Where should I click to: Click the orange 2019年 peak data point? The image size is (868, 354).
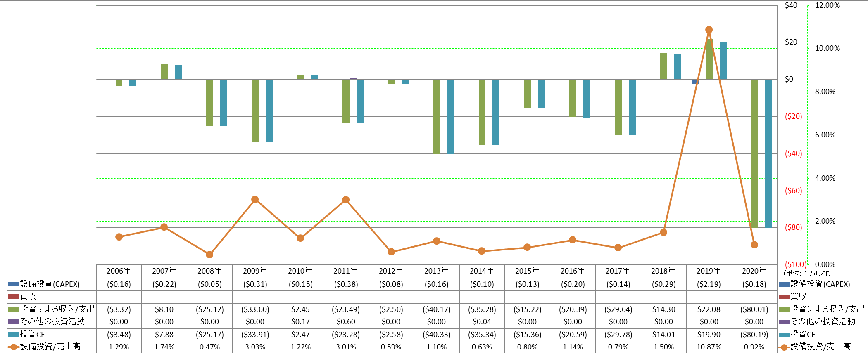coord(709,30)
